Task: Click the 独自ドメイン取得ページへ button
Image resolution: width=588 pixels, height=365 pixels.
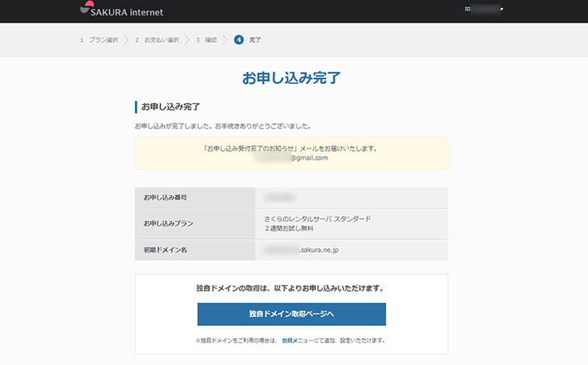Action: tap(292, 314)
